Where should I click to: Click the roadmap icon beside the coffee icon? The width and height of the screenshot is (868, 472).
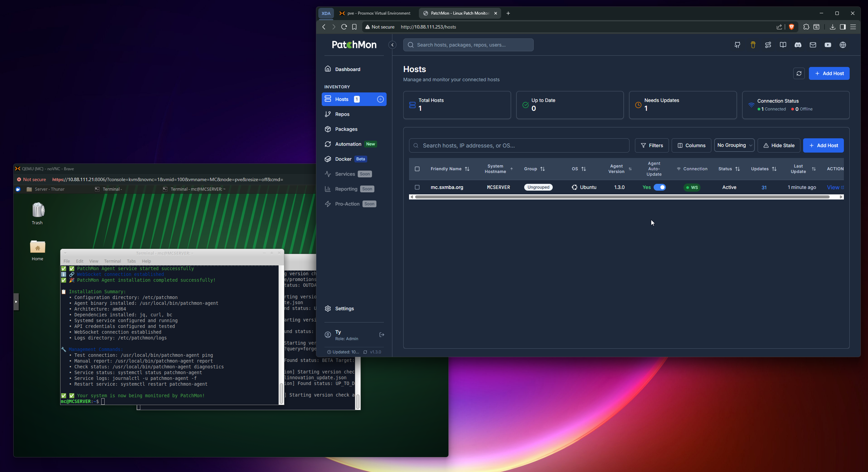coord(768,45)
